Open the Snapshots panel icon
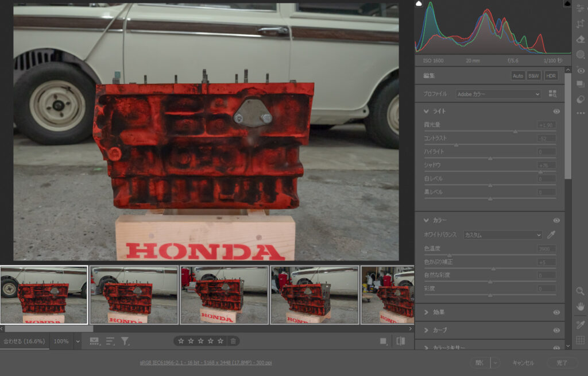The image size is (588, 376). [x=581, y=84]
